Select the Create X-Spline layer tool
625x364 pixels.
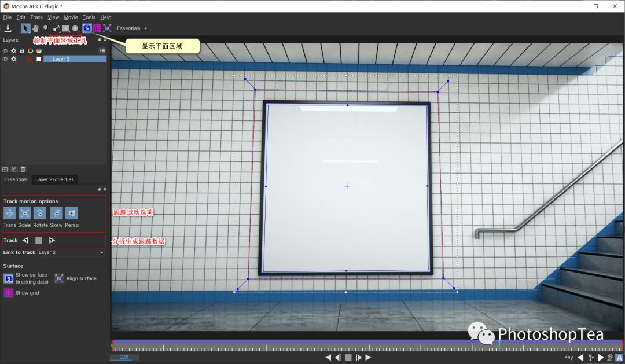[x=56, y=28]
